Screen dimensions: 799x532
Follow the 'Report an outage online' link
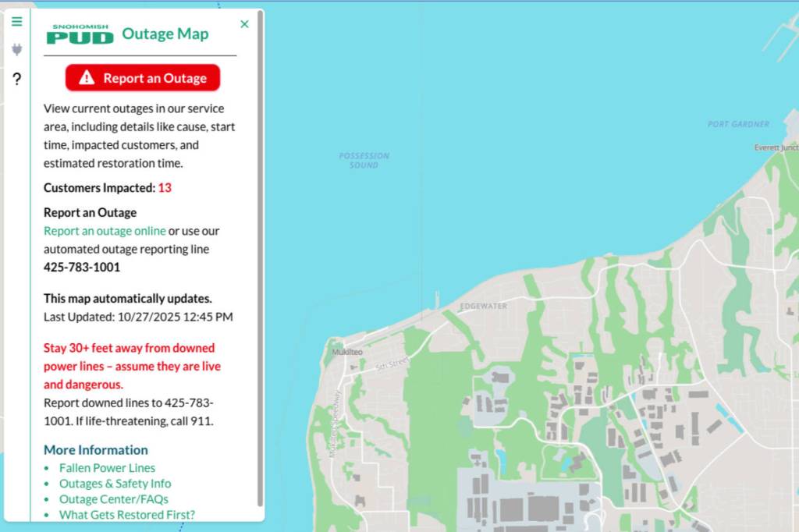(x=105, y=231)
